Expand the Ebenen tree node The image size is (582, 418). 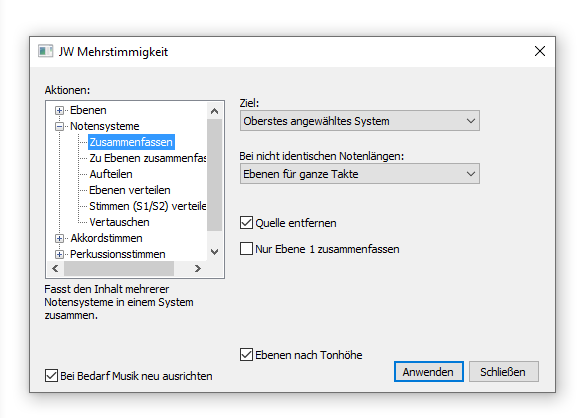tap(59, 110)
